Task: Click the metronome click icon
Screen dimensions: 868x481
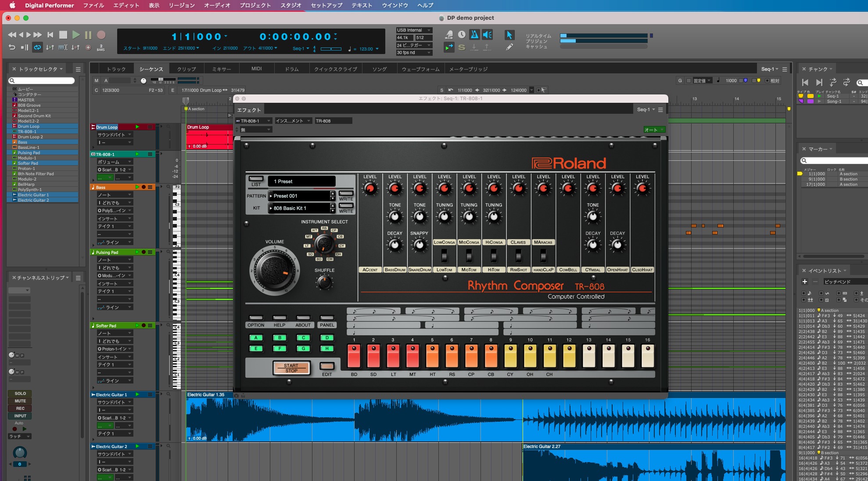Action: 474,34
